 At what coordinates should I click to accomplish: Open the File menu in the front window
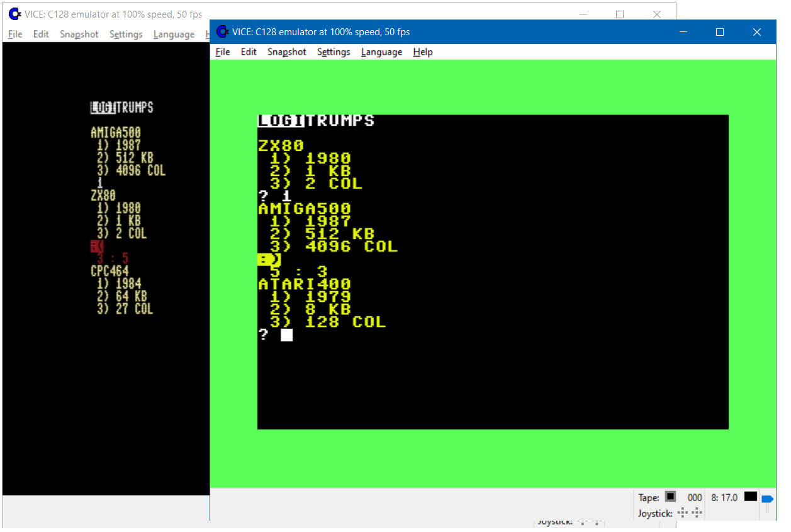(x=223, y=52)
